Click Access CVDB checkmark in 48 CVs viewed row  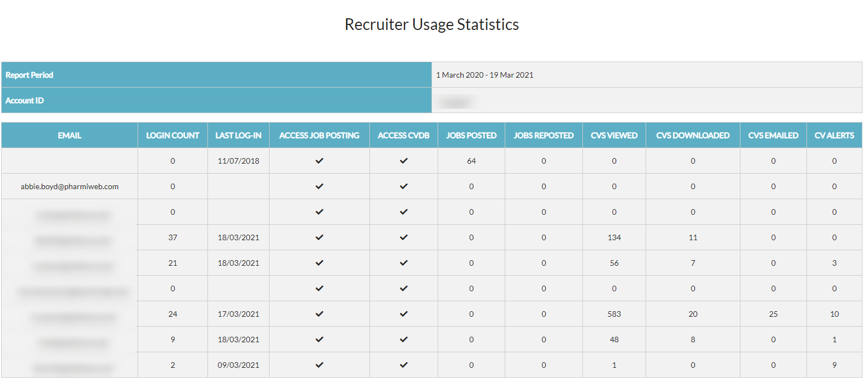[404, 340]
